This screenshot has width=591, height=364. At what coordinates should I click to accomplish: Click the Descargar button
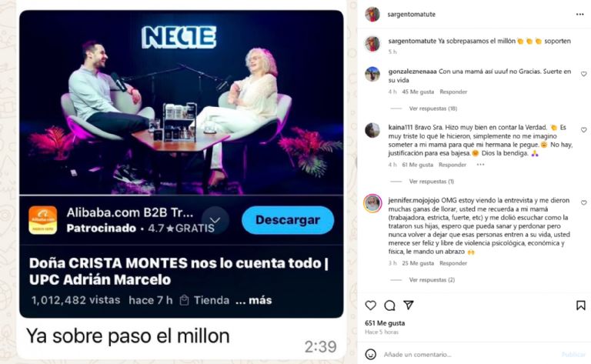coord(288,220)
